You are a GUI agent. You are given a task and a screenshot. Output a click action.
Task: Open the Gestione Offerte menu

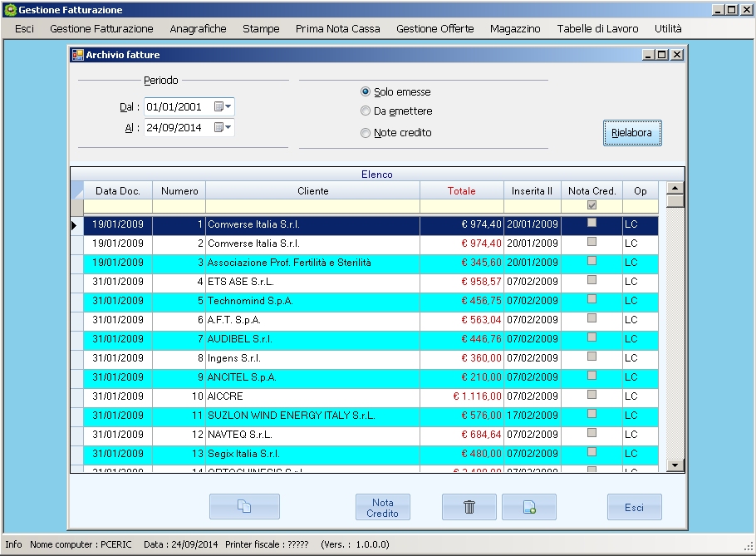(x=434, y=29)
